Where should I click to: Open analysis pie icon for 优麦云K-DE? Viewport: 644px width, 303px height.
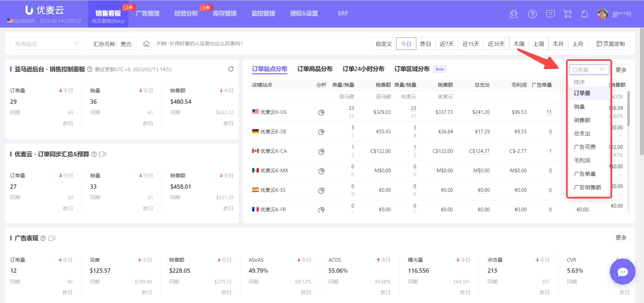tap(321, 132)
